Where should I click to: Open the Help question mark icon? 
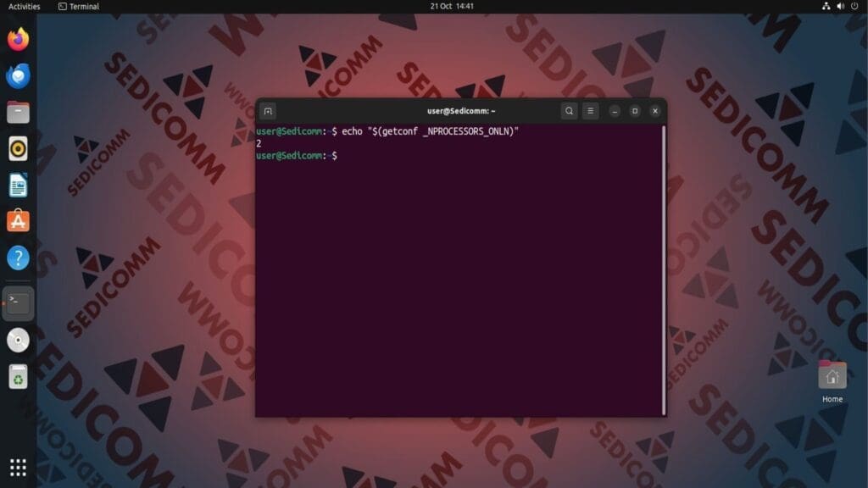coord(19,258)
